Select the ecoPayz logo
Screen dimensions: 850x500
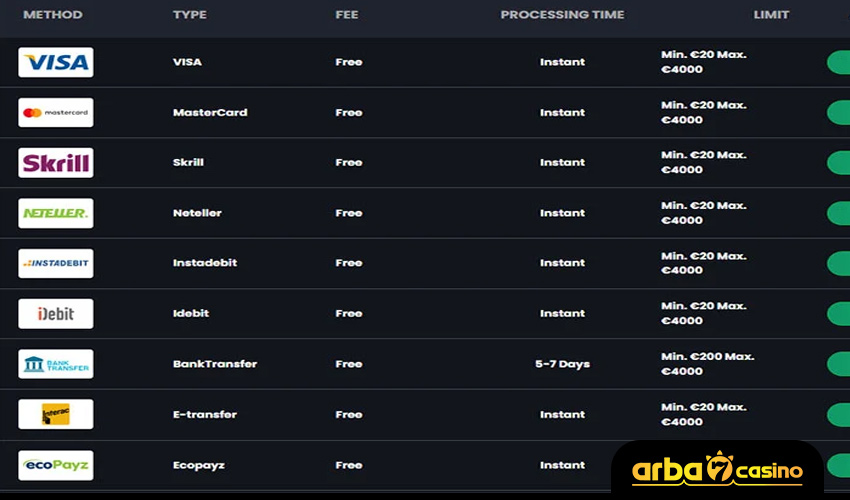pyautogui.click(x=56, y=465)
